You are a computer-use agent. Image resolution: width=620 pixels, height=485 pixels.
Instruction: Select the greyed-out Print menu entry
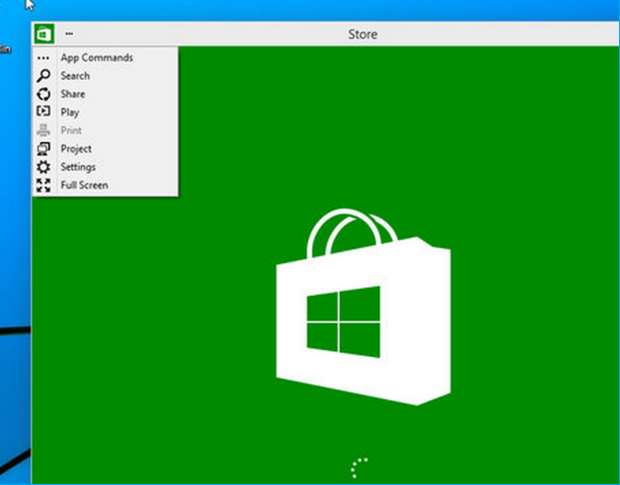click(106, 130)
